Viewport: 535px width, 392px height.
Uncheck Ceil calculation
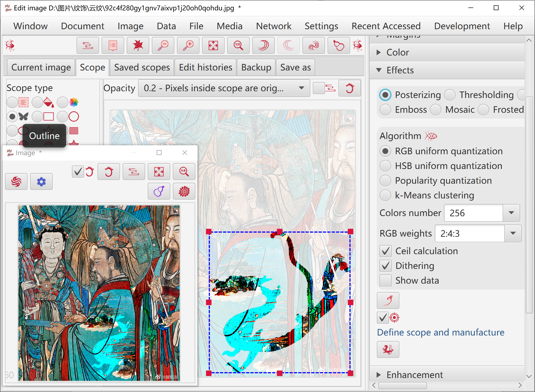click(386, 251)
